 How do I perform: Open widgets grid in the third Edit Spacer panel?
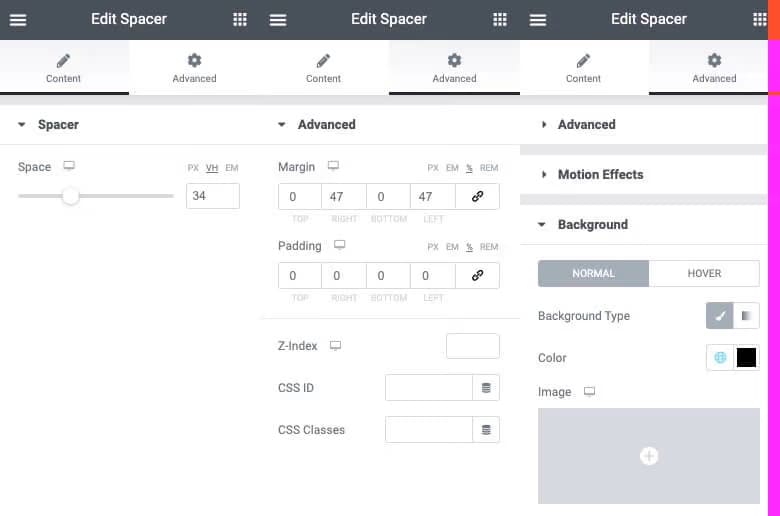coord(759,20)
